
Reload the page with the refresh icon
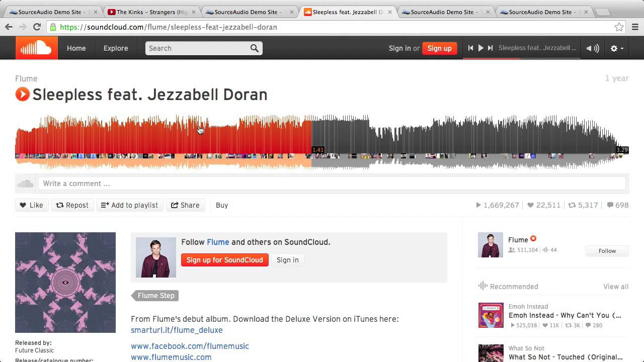tap(37, 27)
